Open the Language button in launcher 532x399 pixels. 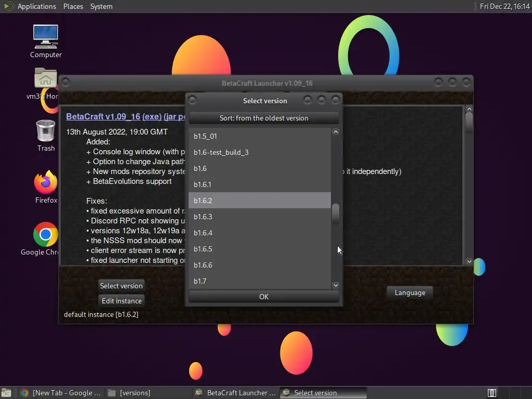(410, 293)
